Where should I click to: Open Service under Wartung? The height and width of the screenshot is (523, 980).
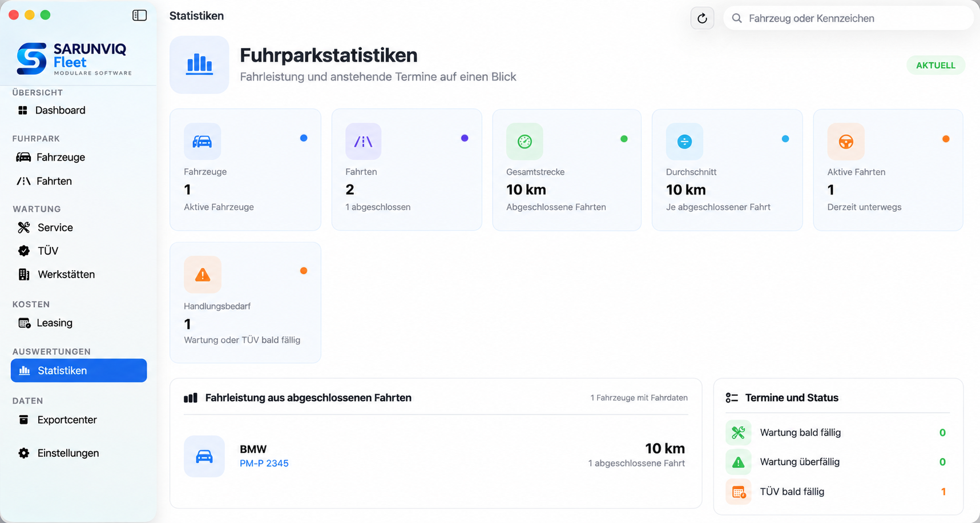[79, 227]
